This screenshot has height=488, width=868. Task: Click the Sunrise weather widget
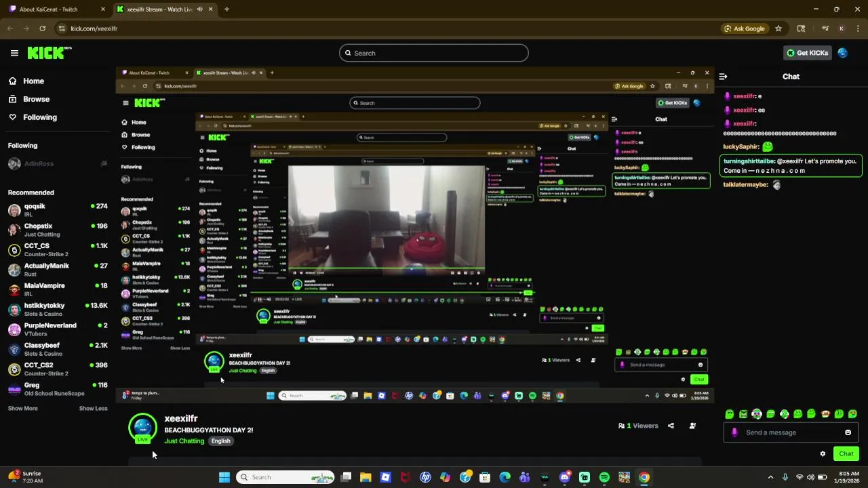(25, 476)
